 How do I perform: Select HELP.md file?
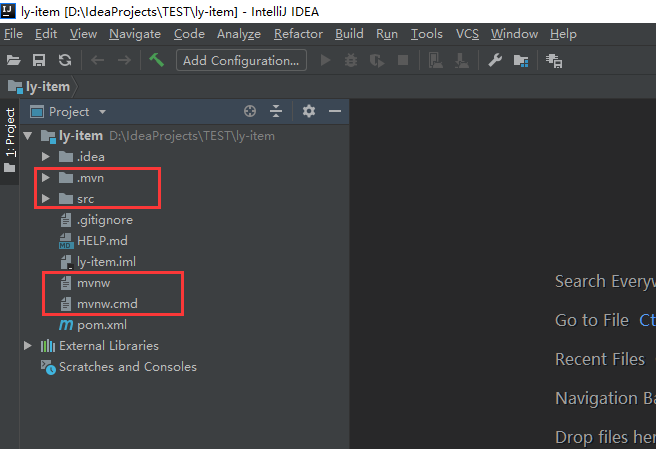(102, 241)
